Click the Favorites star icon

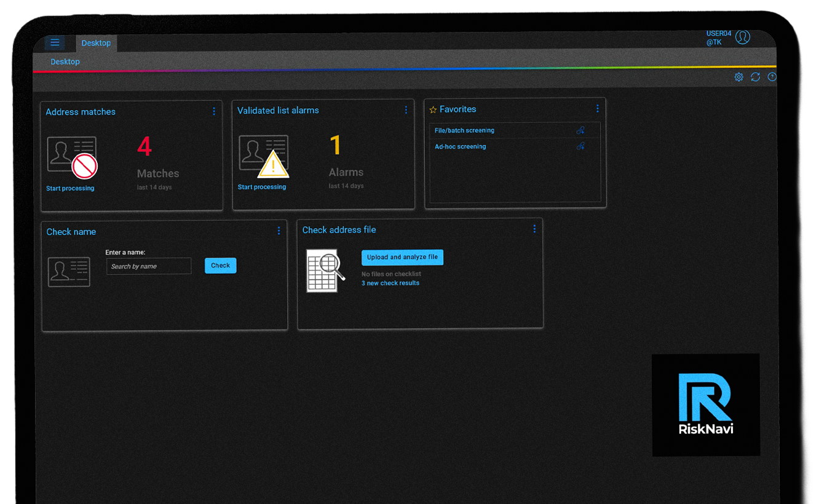(433, 109)
